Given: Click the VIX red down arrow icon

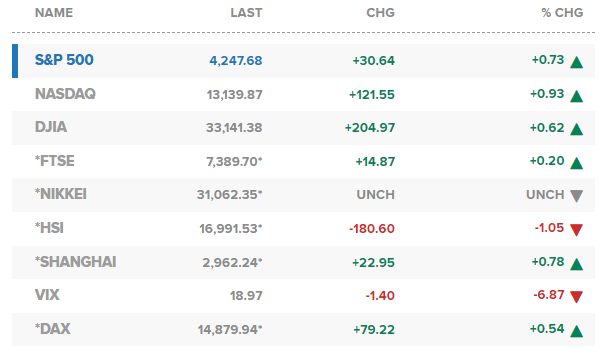Looking at the screenshot, I should point(576,297).
